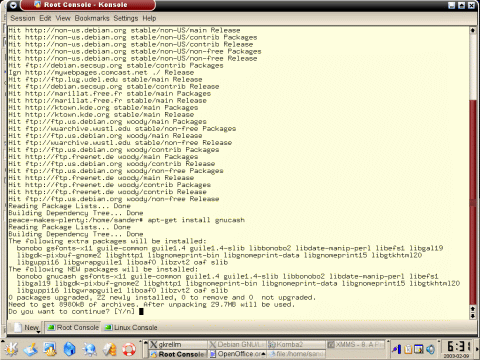
Task: Open the window menu button in title bar
Action: click(13, 5)
